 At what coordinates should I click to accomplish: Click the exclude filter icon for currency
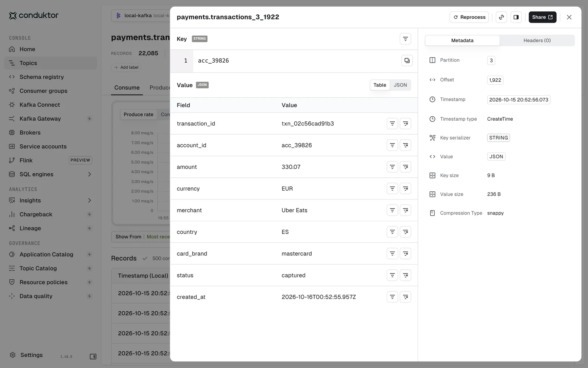(x=405, y=189)
